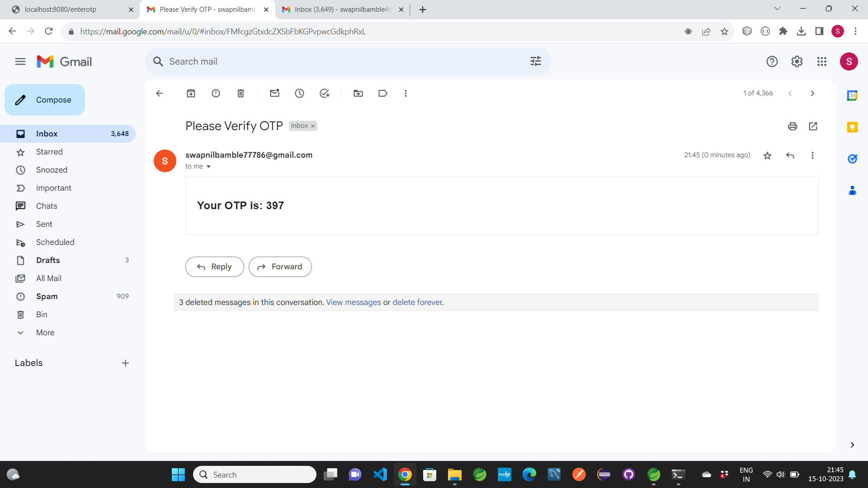Delete the email using trash icon
868x488 pixels.
[241, 94]
